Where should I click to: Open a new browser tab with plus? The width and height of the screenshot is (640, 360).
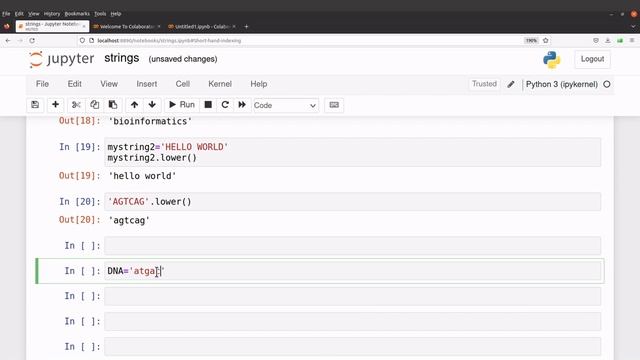point(246,27)
